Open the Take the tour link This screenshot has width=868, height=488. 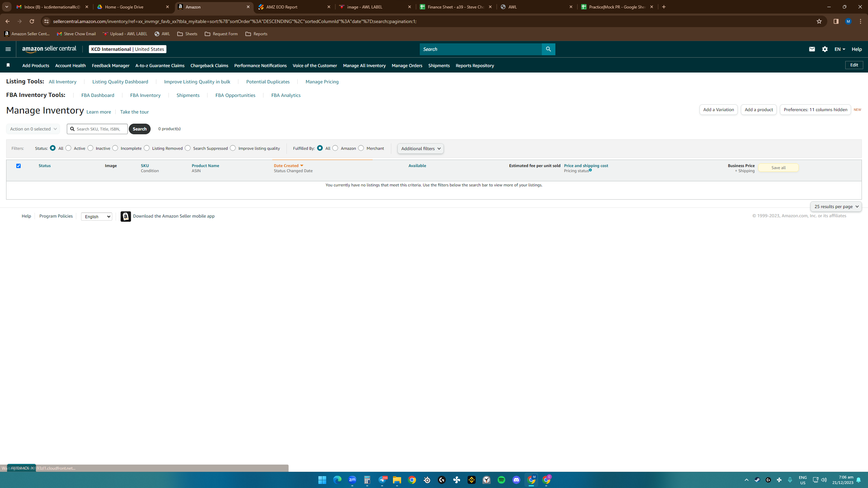click(x=134, y=112)
